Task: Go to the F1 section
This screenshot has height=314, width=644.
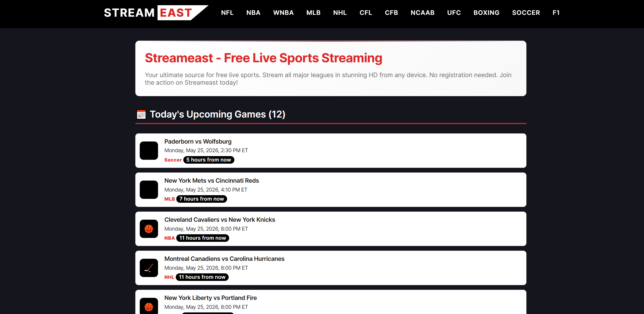Action: [x=556, y=13]
